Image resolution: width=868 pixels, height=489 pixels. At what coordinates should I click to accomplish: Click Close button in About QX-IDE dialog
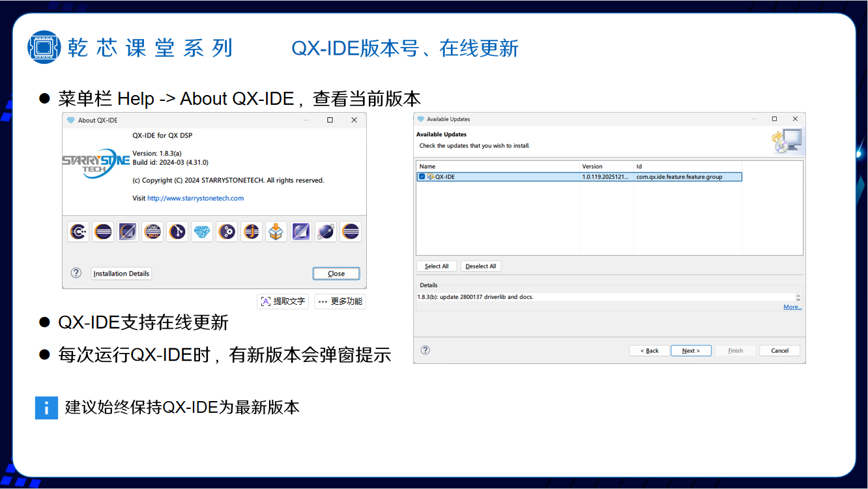pyautogui.click(x=336, y=273)
